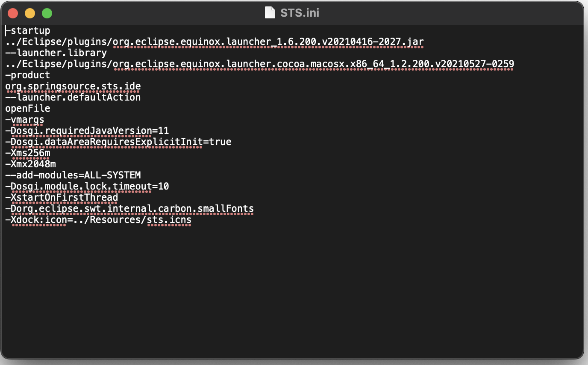The height and width of the screenshot is (365, 588).
Task: Zoom the window using the green button
Action: coord(47,13)
